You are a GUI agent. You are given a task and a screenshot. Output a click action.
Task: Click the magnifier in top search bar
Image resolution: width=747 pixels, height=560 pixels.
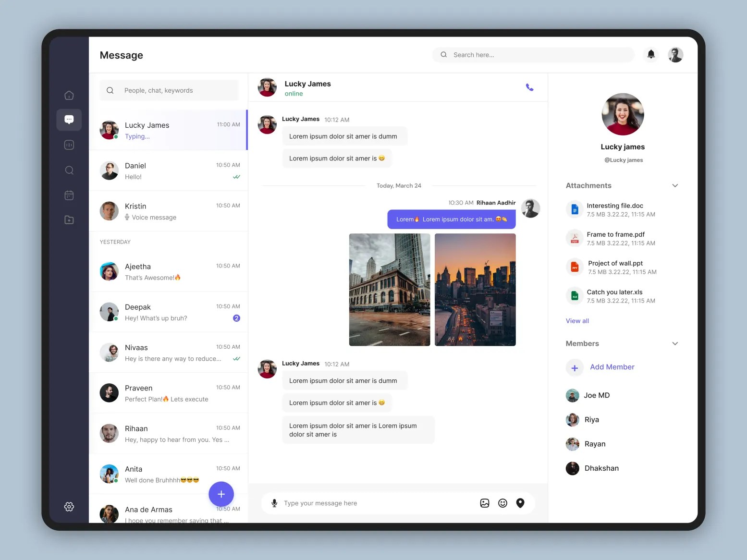point(444,55)
